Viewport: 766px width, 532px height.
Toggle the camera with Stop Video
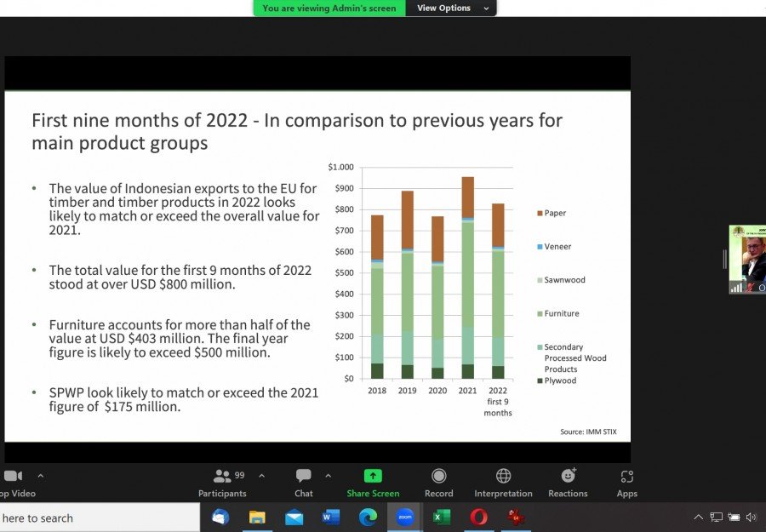[12, 481]
